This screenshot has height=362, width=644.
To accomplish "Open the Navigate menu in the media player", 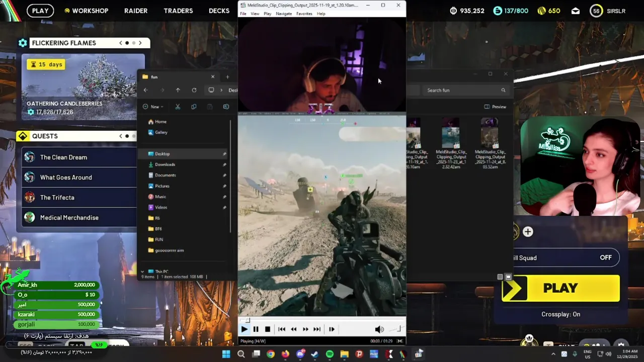I will pyautogui.click(x=284, y=14).
